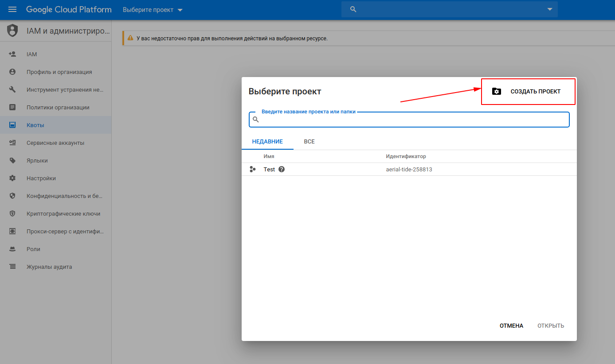
Task: Click the Выберите проект dialog title
Action: (x=285, y=91)
